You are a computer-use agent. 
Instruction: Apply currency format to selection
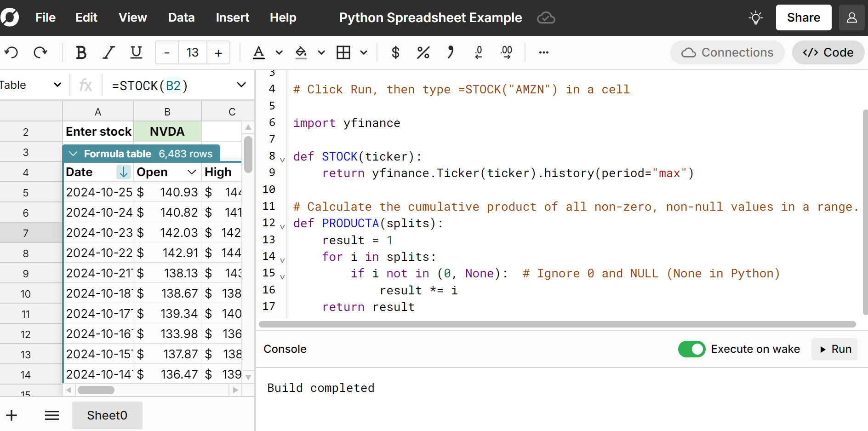(395, 52)
